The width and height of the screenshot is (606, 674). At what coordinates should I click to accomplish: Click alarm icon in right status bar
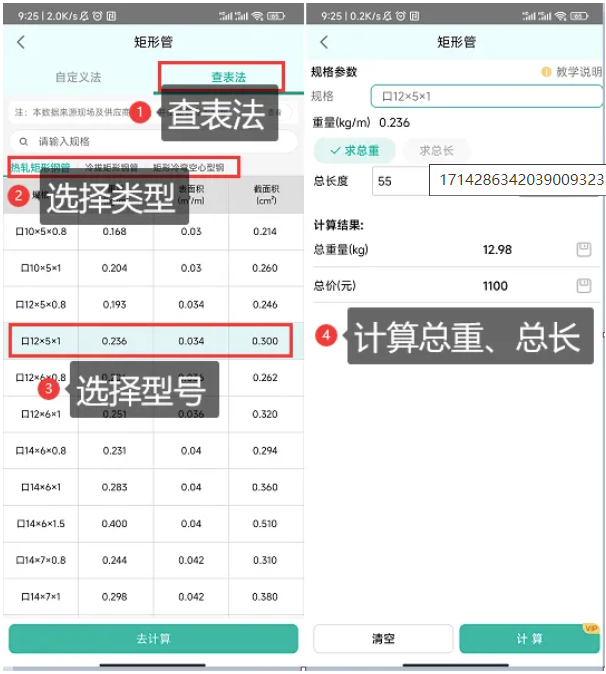(x=401, y=16)
